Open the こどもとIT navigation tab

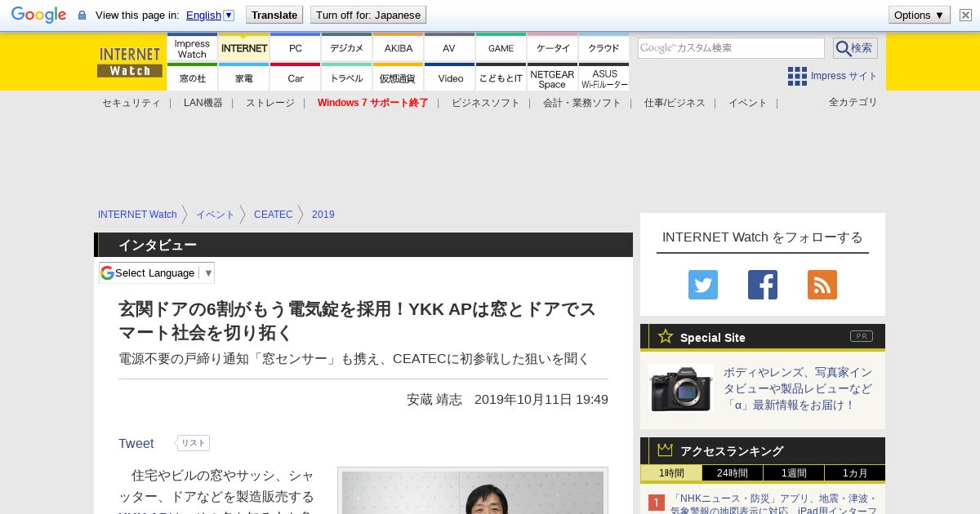click(x=501, y=77)
